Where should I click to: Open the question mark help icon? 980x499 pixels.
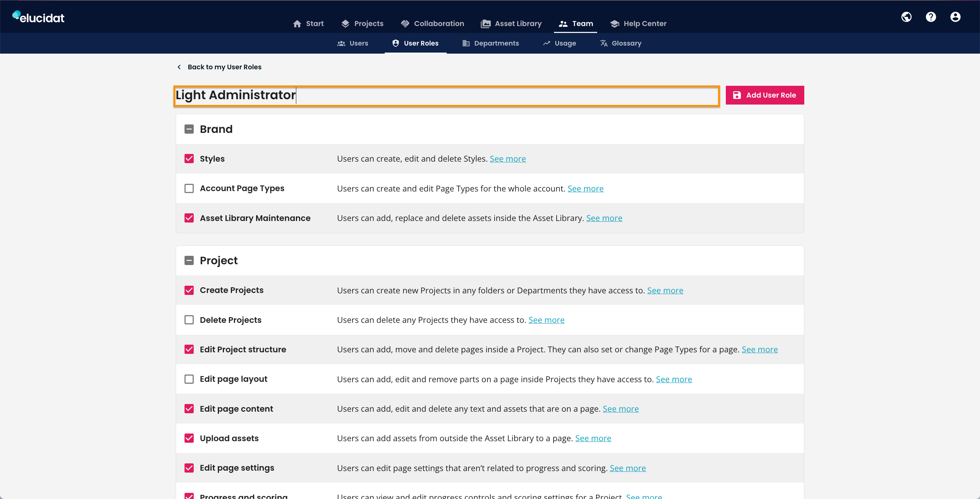point(931,17)
